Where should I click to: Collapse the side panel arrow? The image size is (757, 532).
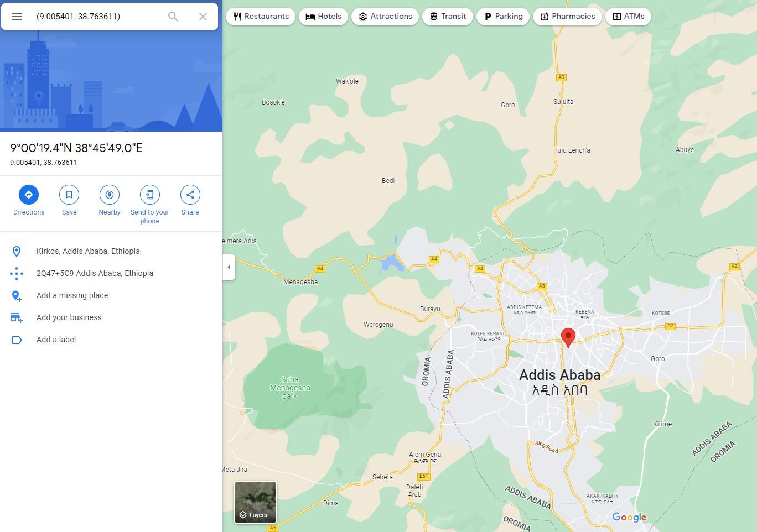pos(229,267)
